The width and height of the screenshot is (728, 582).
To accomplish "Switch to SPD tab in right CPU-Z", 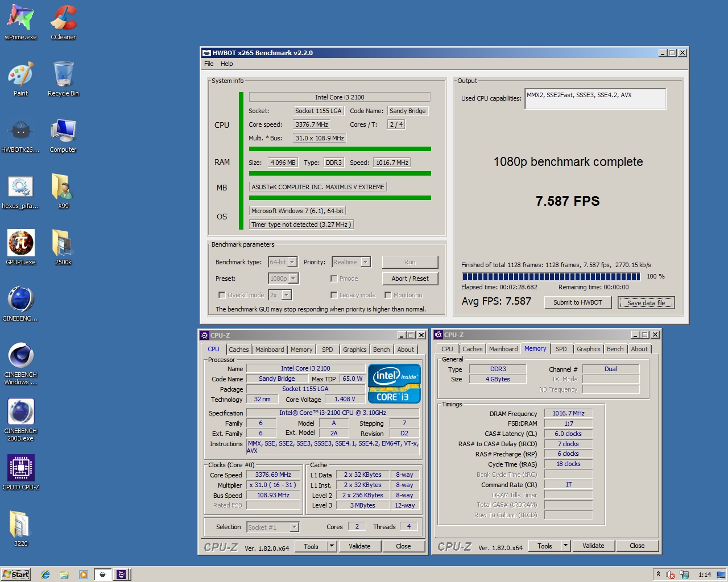I will tap(561, 349).
